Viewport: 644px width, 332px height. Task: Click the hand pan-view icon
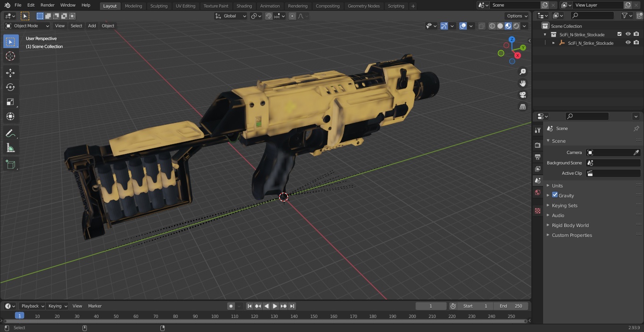click(x=523, y=83)
